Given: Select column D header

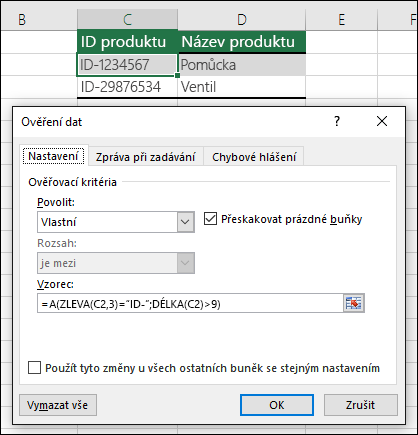Looking at the screenshot, I should click(x=242, y=19).
